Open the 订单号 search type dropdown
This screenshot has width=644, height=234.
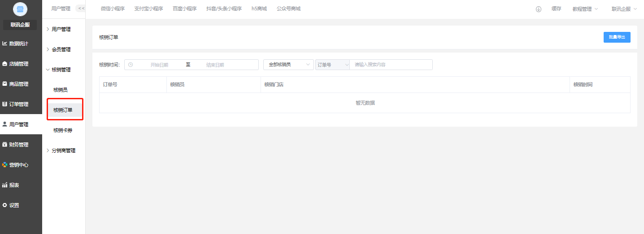click(332, 65)
